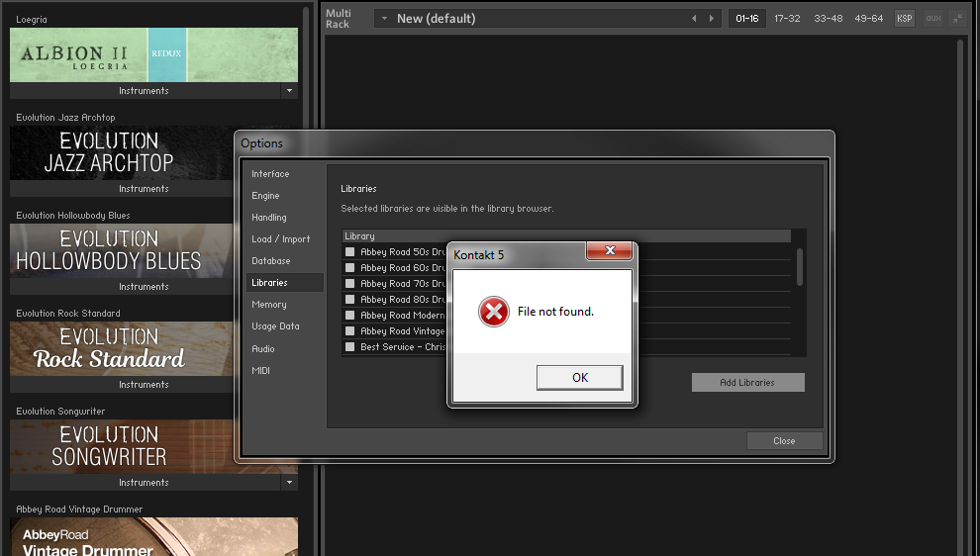Select rack page 17-32

tap(787, 19)
